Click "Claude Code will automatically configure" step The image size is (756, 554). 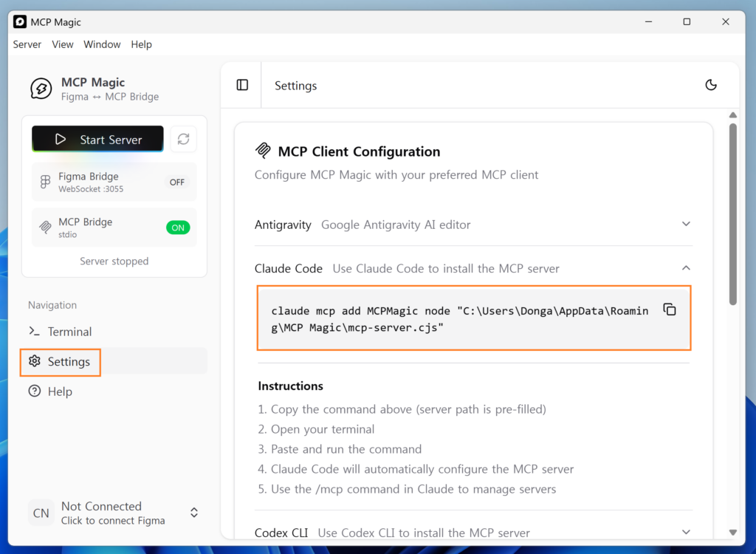(422, 469)
